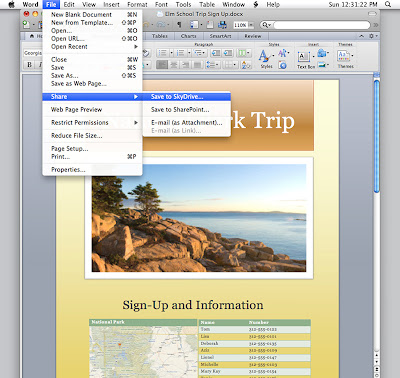This screenshot has height=378, width=400.
Task: Insert a Text Box
Action: pos(304,56)
